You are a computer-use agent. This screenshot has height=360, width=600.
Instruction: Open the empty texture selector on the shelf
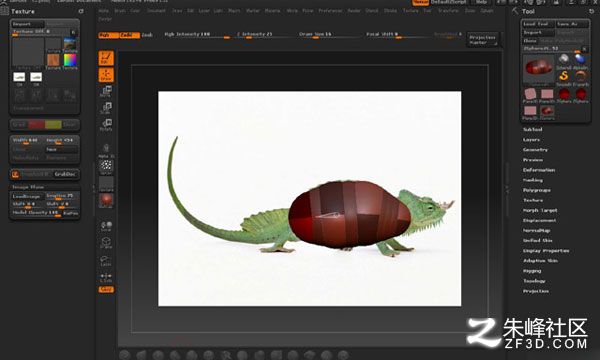point(106,184)
